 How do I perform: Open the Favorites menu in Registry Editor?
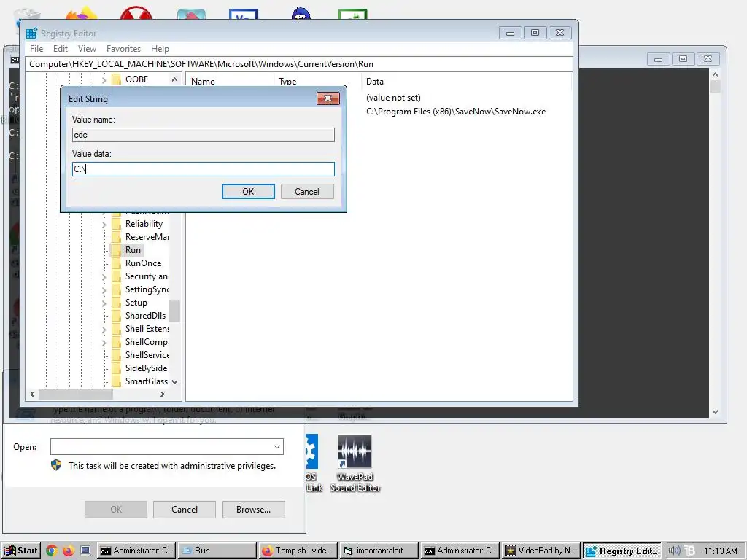[123, 49]
